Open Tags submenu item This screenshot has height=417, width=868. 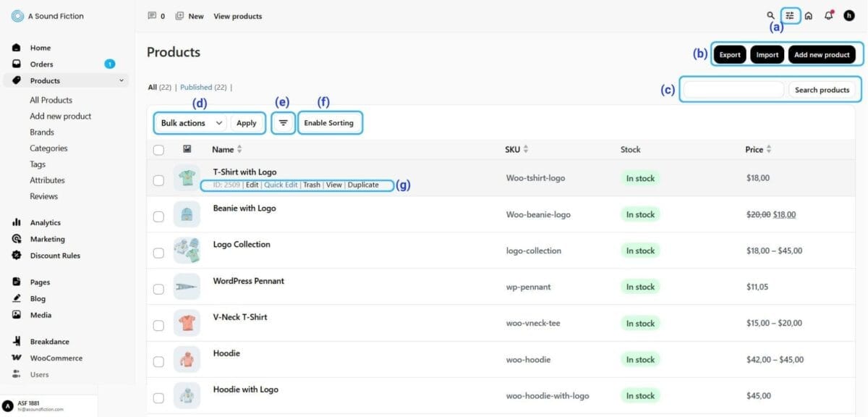pyautogui.click(x=38, y=164)
